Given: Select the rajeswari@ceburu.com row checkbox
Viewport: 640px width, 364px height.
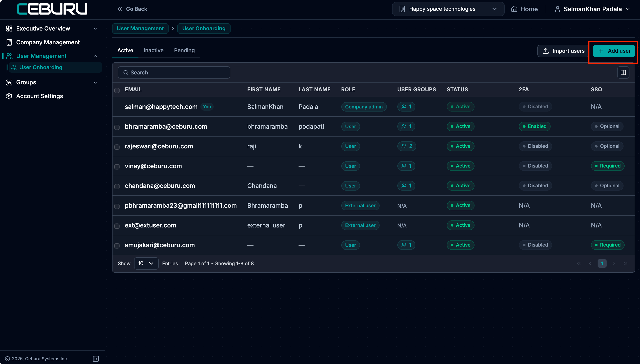Looking at the screenshot, I should coord(117,147).
